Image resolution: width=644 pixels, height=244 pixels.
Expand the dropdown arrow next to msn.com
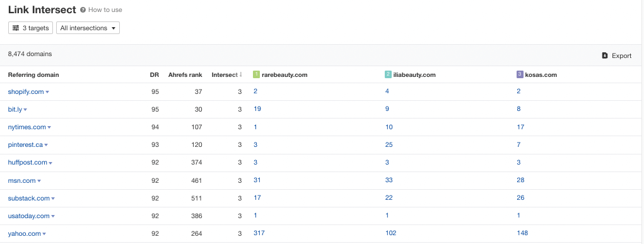[39, 181]
